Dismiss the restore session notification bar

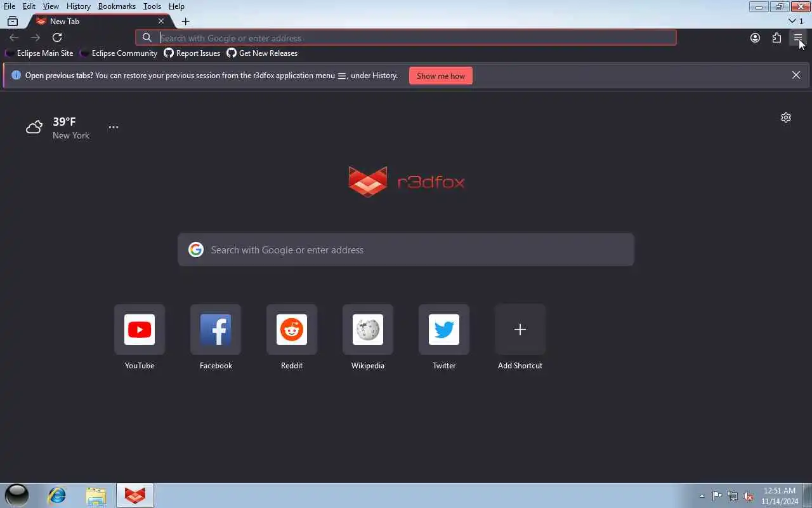coord(796,75)
